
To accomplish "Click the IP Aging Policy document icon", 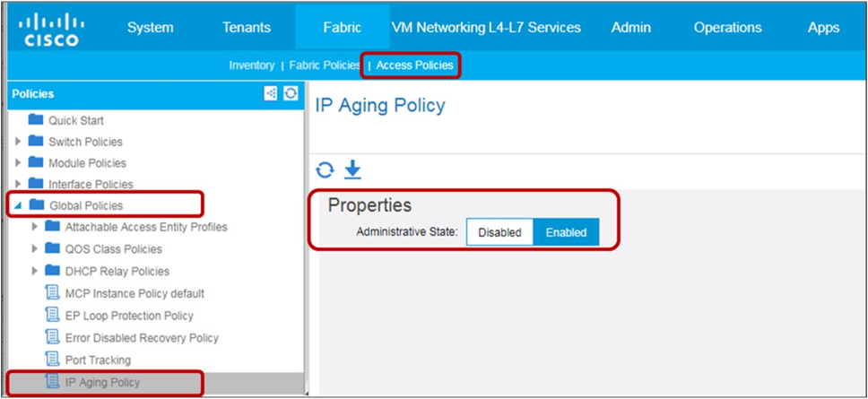I will (x=52, y=381).
